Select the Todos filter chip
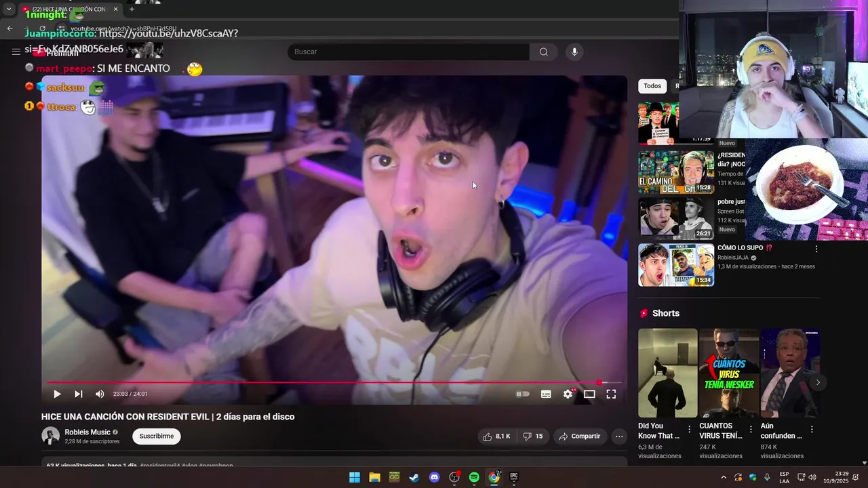Image resolution: width=868 pixels, height=488 pixels. tap(652, 86)
